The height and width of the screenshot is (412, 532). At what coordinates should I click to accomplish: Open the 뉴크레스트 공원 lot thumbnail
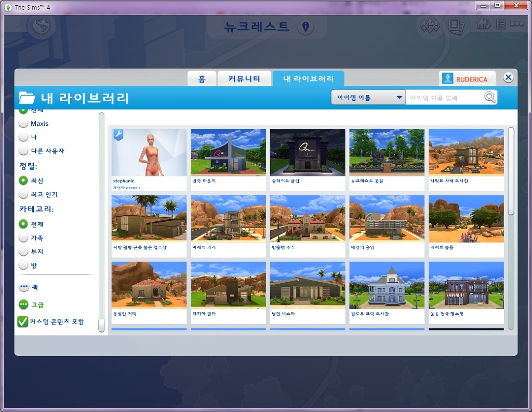387,152
